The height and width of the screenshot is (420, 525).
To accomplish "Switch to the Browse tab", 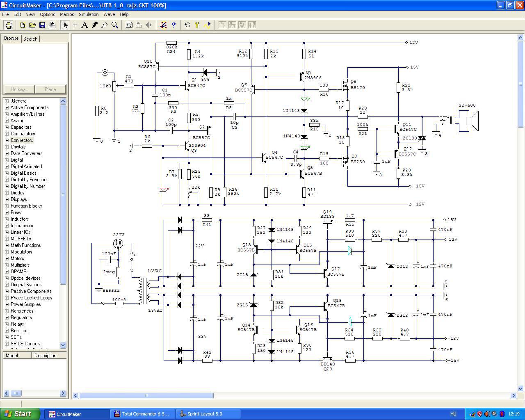I will pyautogui.click(x=11, y=38).
